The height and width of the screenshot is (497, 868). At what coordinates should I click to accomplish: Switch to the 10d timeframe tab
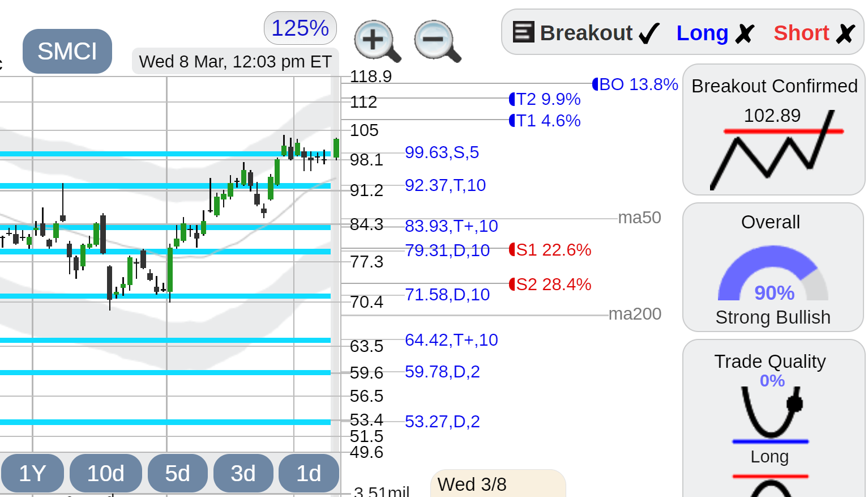click(106, 473)
